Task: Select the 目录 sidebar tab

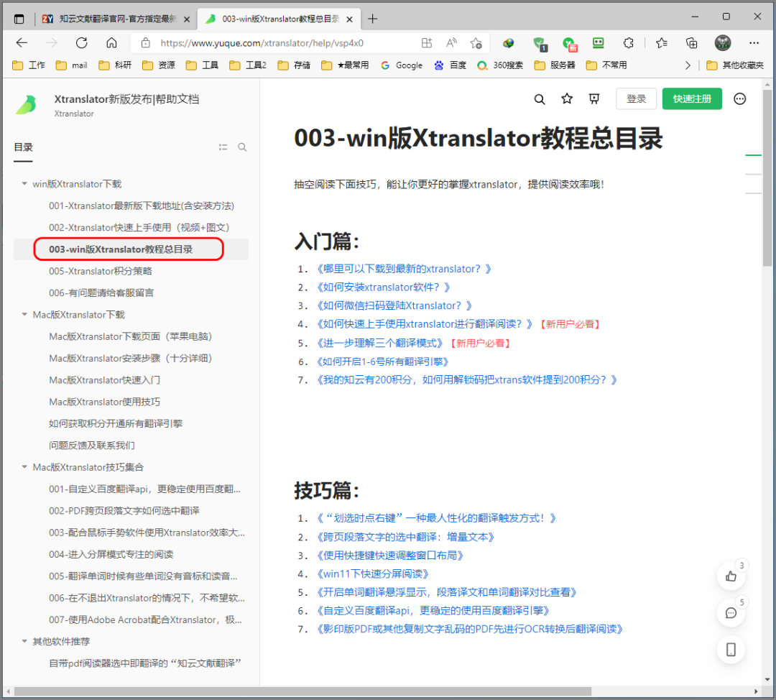Action: [x=23, y=147]
